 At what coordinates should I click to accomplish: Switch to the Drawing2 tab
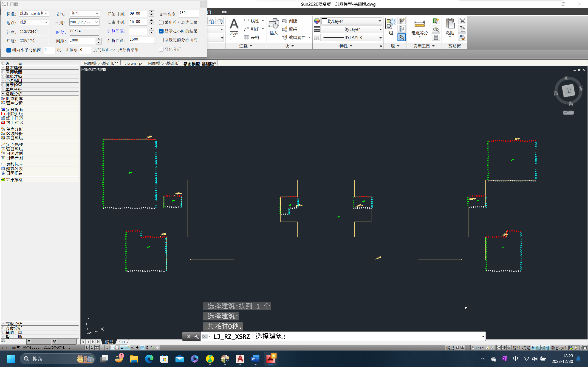pyautogui.click(x=133, y=63)
